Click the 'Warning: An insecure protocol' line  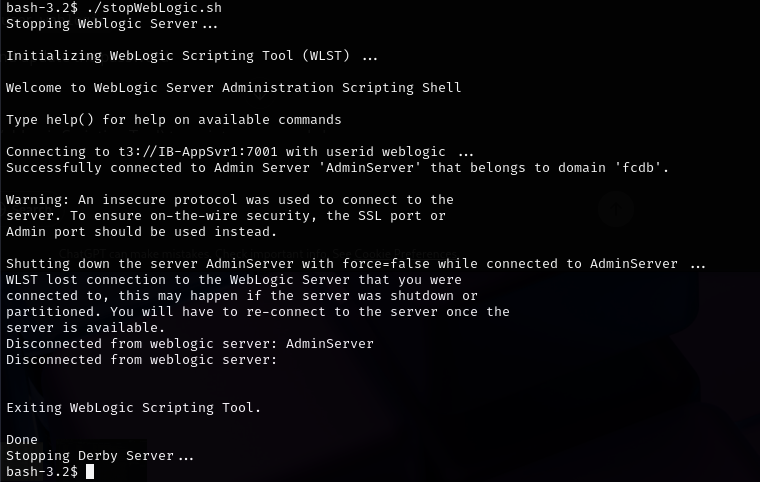(x=230, y=200)
